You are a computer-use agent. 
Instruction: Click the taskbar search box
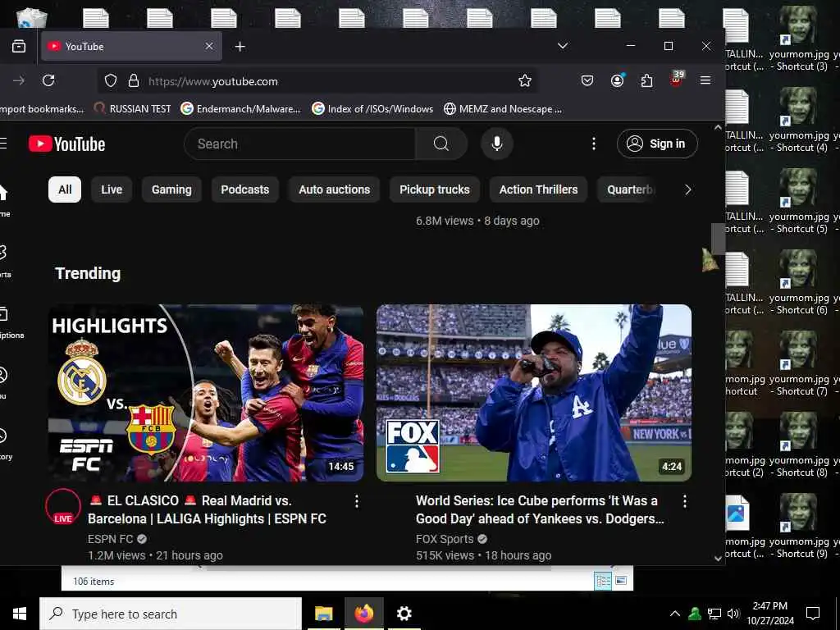point(171,614)
